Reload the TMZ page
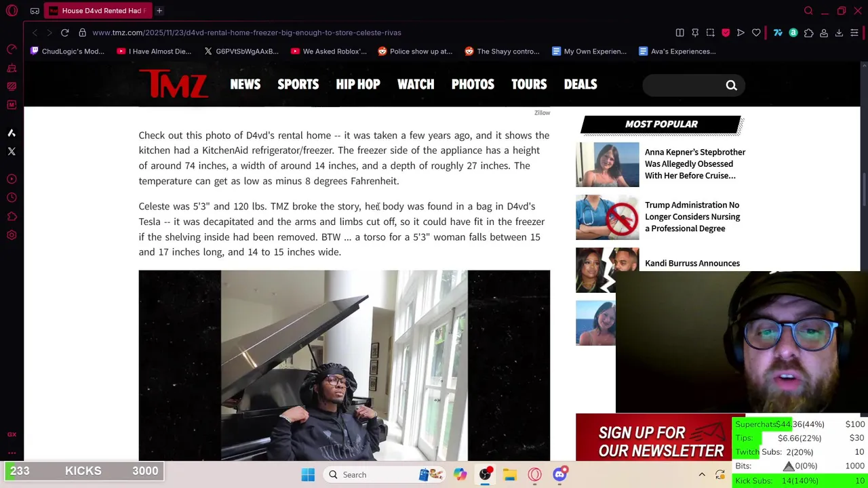This screenshot has width=868, height=488. tap(65, 33)
